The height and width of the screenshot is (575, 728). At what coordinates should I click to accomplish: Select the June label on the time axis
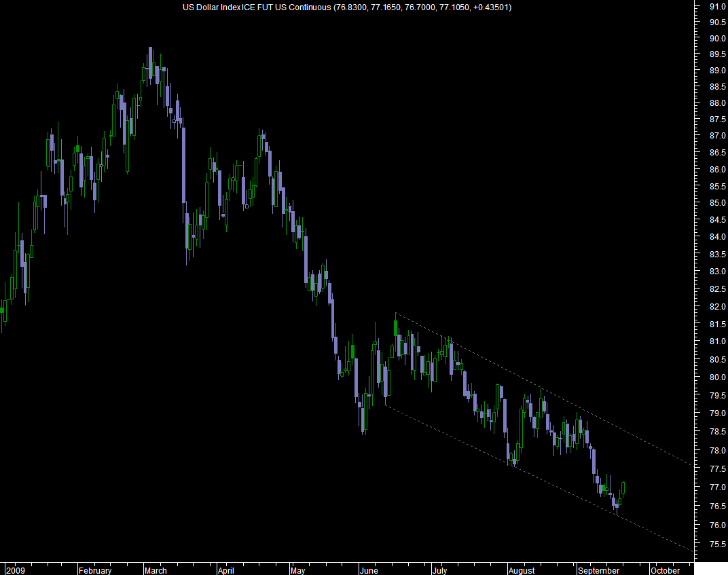369,570
